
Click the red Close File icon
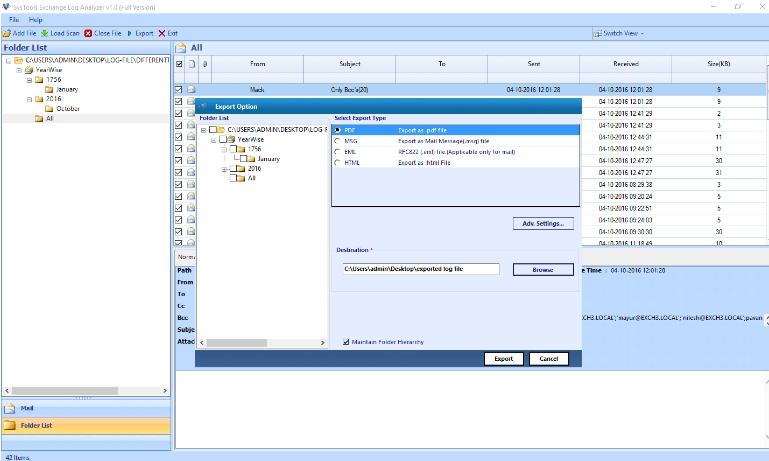[88, 33]
